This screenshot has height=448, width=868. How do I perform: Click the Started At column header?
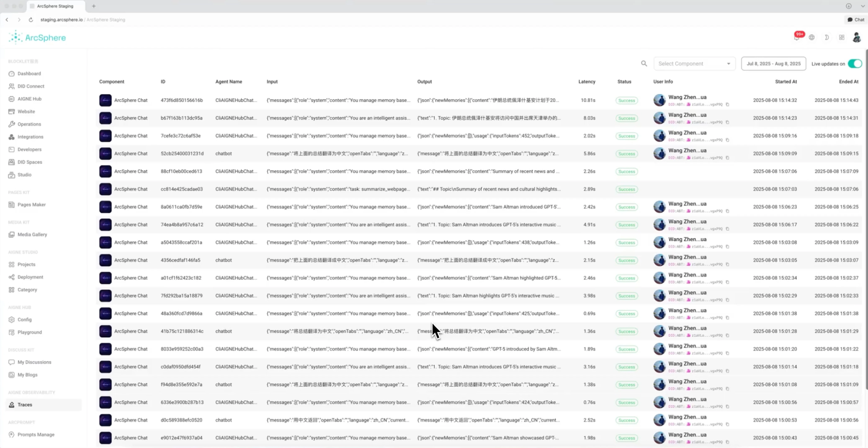pyautogui.click(x=786, y=81)
